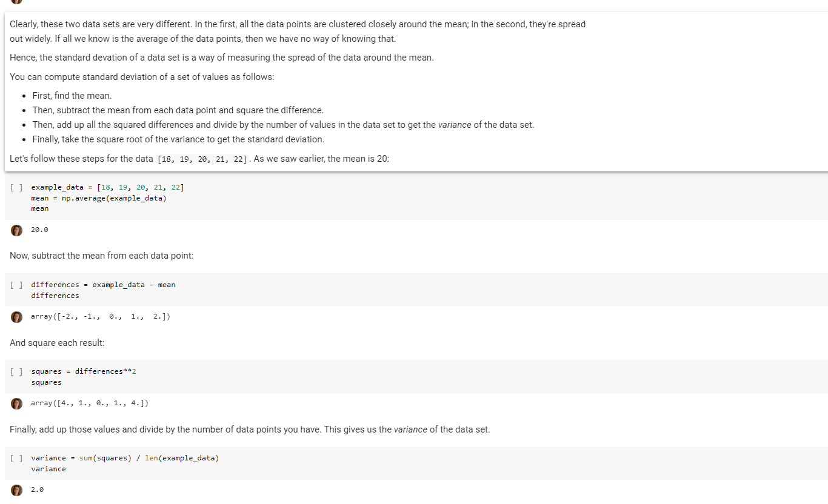Click the avatar at the very top left

16,2
